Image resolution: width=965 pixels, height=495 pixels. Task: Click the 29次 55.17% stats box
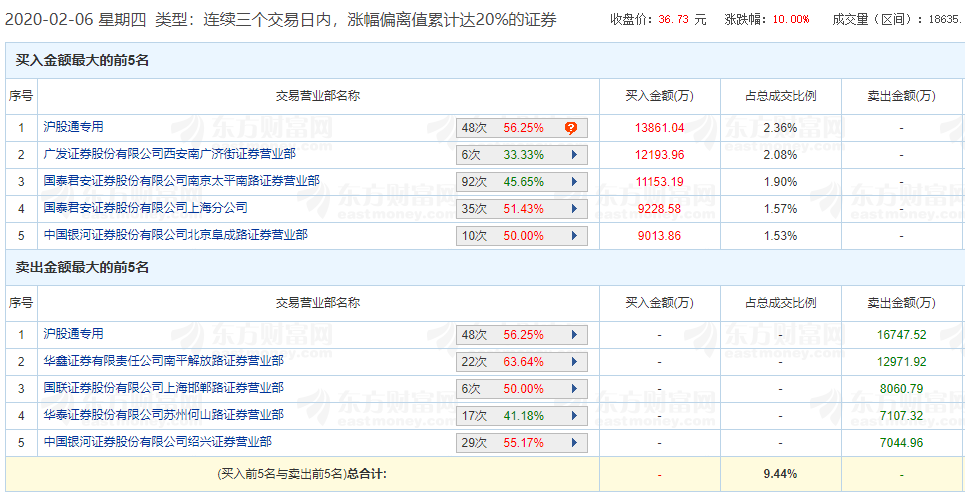pos(522,443)
